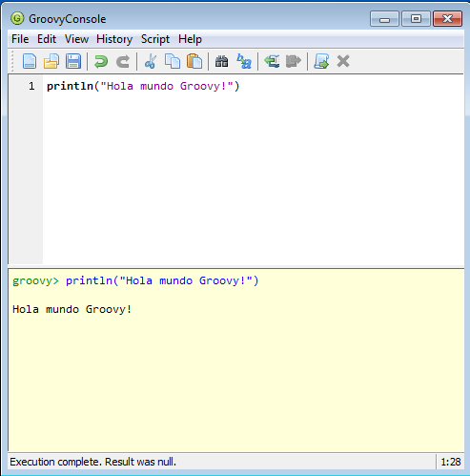Go to the next history script

(294, 61)
